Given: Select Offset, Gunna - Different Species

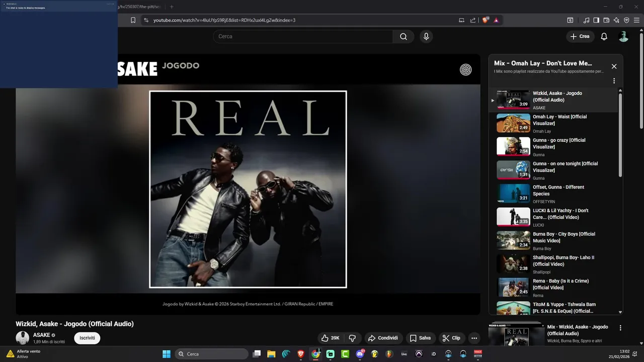Looking at the screenshot, I should 554,194.
